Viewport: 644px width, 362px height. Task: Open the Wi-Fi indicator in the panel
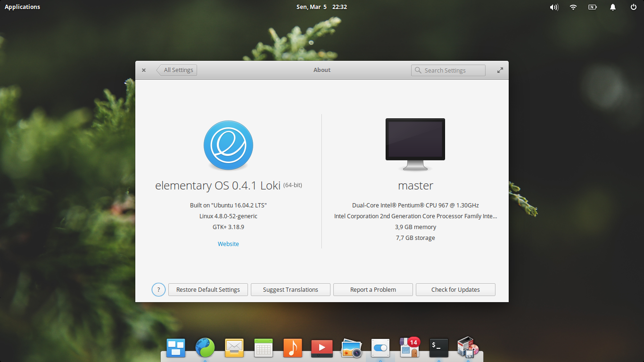(573, 7)
